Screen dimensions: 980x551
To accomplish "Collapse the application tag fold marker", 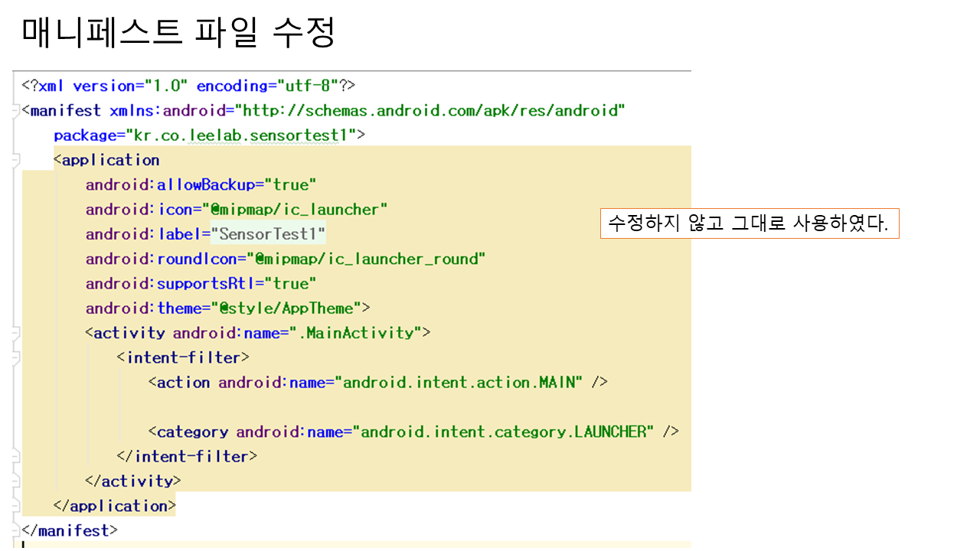I will pos(16,160).
